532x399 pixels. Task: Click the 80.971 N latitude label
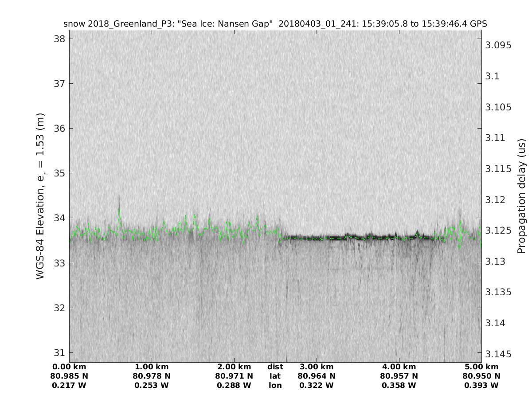pyautogui.click(x=234, y=376)
